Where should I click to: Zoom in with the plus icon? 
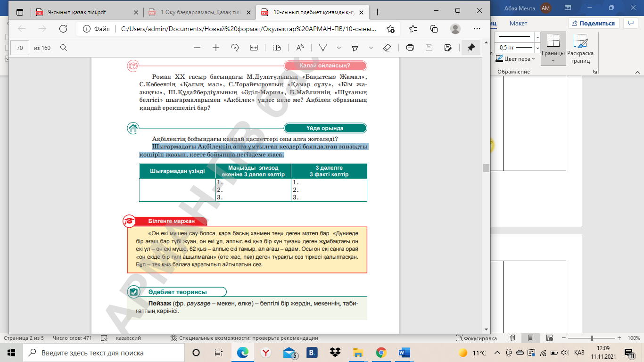point(216,48)
